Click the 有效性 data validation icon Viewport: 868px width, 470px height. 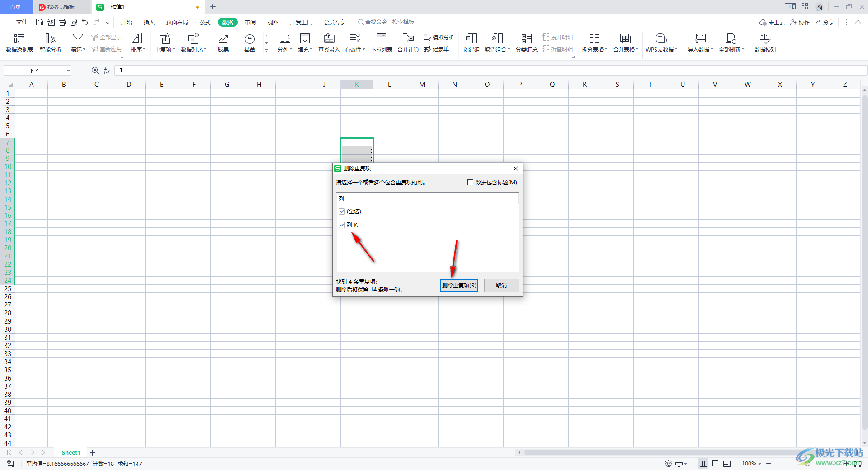(354, 39)
